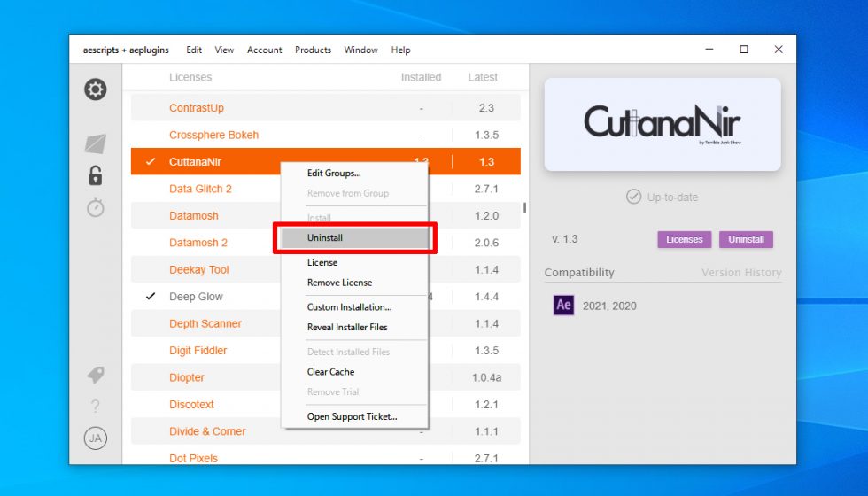The height and width of the screenshot is (496, 868).
Task: Click the 2.7.1 version for Data Glitch 2
Action: [x=486, y=189]
